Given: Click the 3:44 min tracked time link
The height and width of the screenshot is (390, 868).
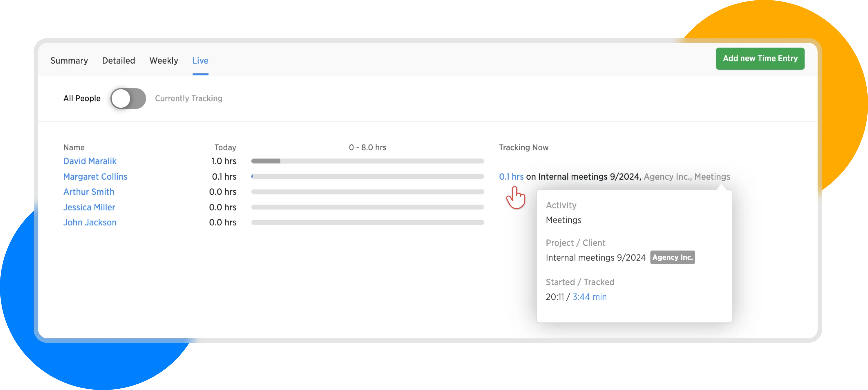Looking at the screenshot, I should click(589, 297).
